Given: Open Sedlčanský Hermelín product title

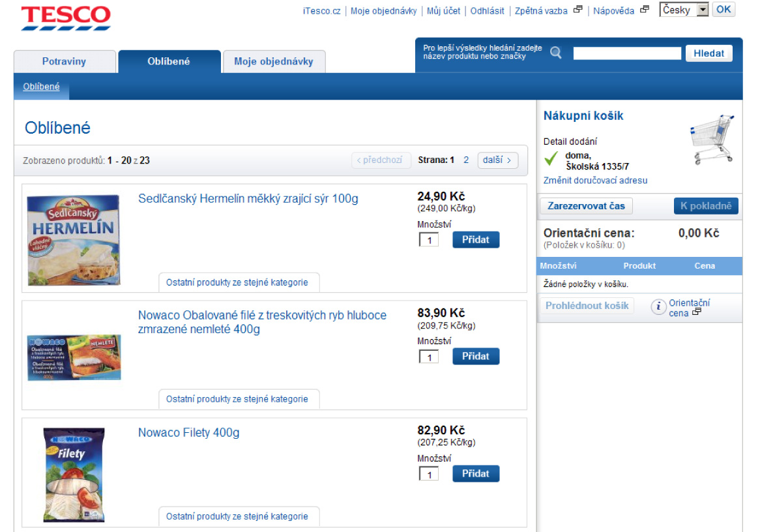Looking at the screenshot, I should pyautogui.click(x=248, y=199).
